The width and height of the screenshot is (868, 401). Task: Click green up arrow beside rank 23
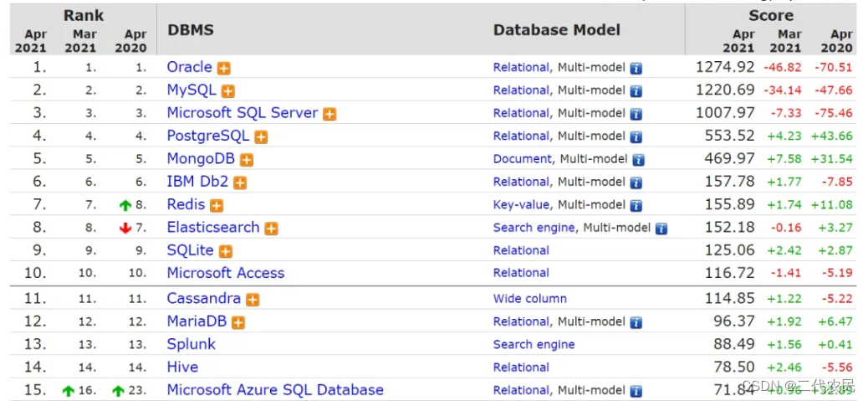click(118, 391)
